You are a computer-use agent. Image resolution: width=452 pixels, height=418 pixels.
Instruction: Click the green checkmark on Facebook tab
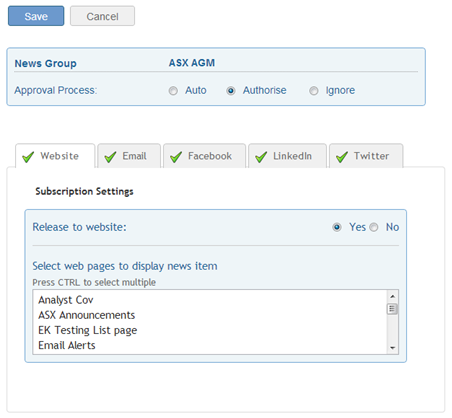(176, 157)
